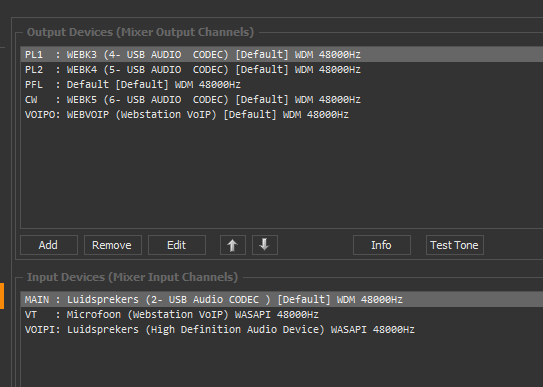Select the PL2 WEBK4 output device row
The image size is (543, 387).
coord(282,70)
